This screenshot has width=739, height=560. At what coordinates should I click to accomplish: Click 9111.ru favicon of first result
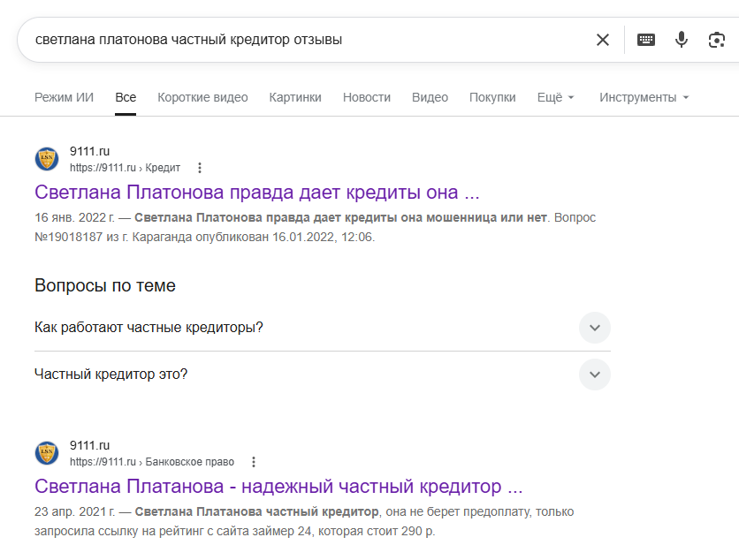click(x=47, y=159)
